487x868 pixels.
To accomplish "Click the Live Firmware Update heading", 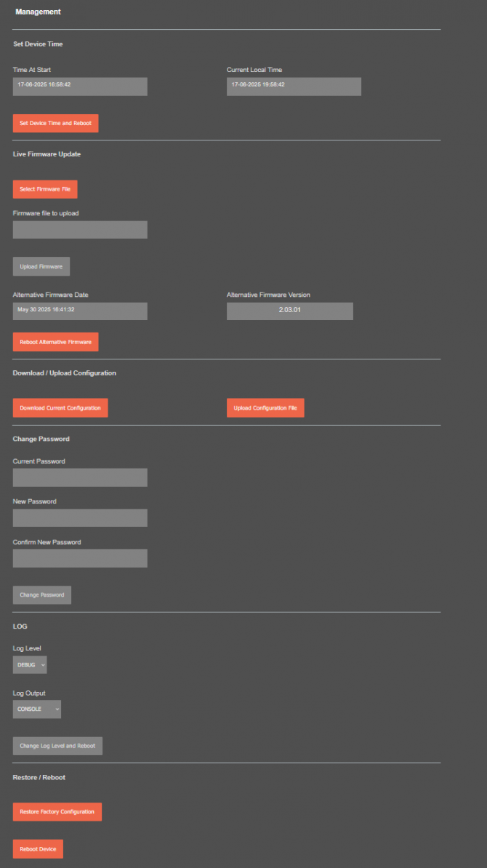I will [x=47, y=154].
